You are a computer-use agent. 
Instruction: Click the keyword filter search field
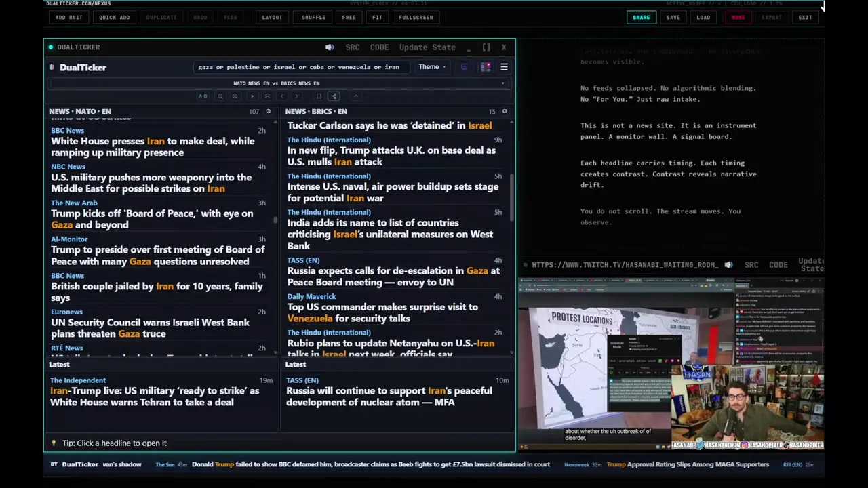301,67
